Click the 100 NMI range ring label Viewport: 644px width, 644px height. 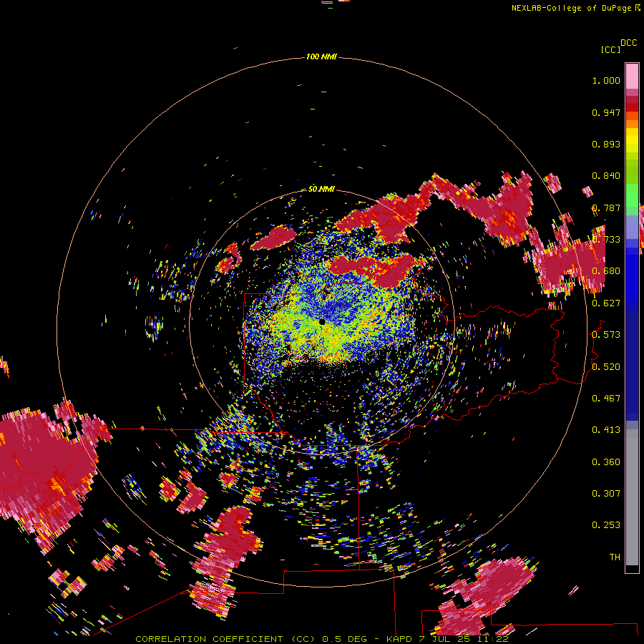(321, 57)
